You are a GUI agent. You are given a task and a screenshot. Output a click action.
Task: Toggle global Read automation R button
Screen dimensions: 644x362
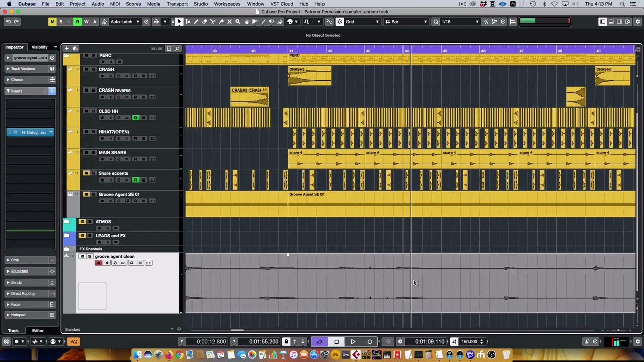(77, 22)
